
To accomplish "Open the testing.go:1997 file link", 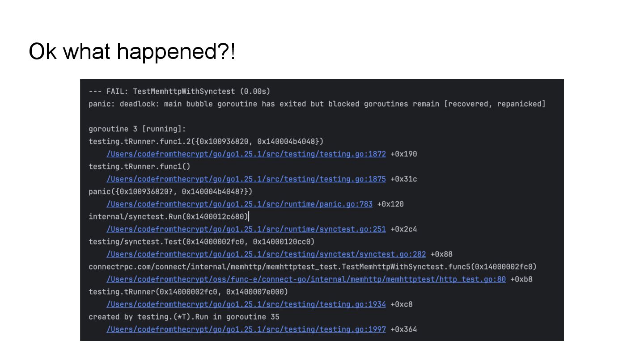I will pos(246,329).
